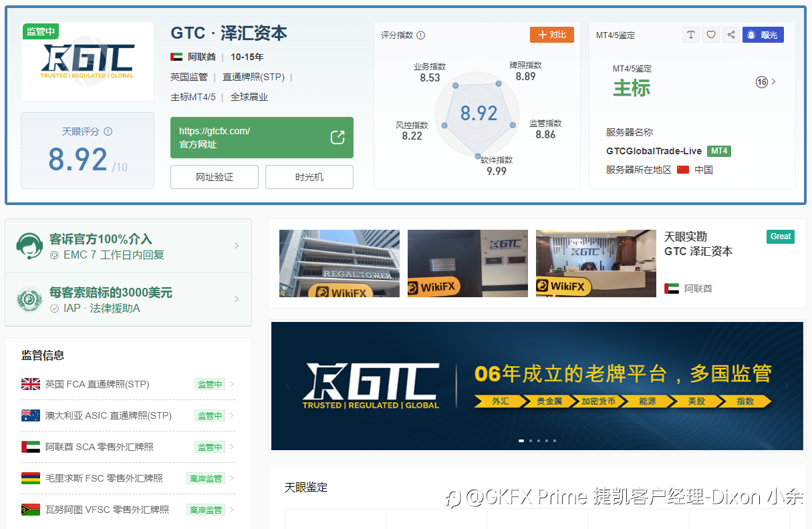Click the 离岸监管 tag in the FSC row
The height and width of the screenshot is (529, 812).
(205, 478)
